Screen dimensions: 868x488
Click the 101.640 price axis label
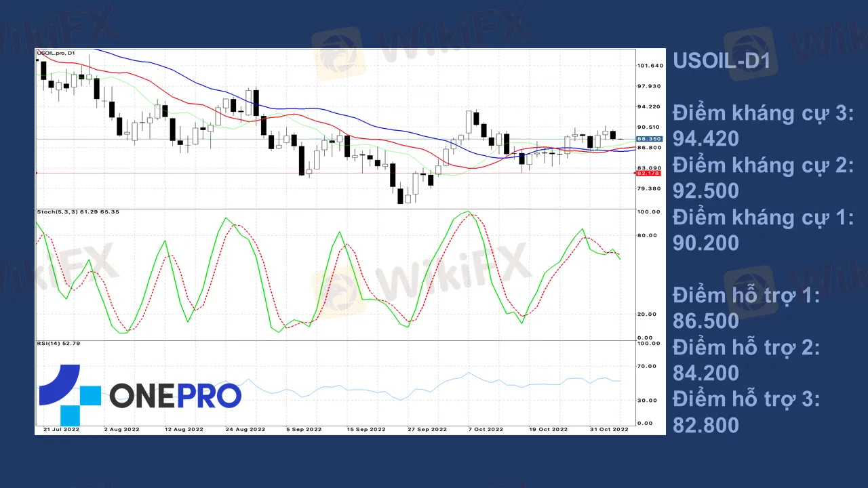[x=650, y=66]
